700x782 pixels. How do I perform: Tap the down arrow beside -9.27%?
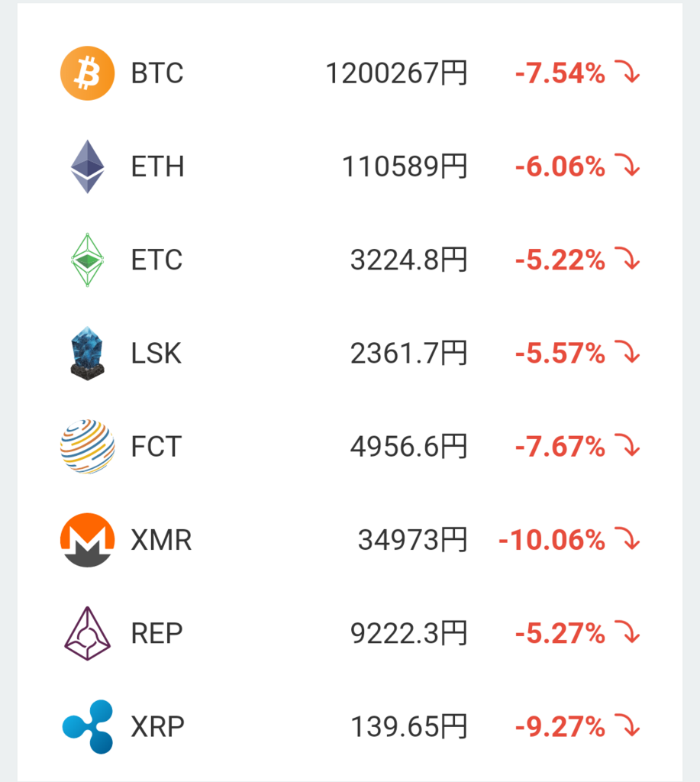click(627, 725)
